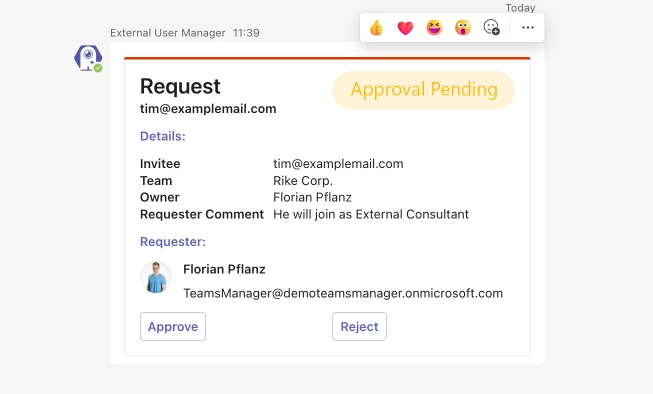The image size is (653, 394).
Task: Click the 11:39 message timestamp
Action: coord(246,33)
